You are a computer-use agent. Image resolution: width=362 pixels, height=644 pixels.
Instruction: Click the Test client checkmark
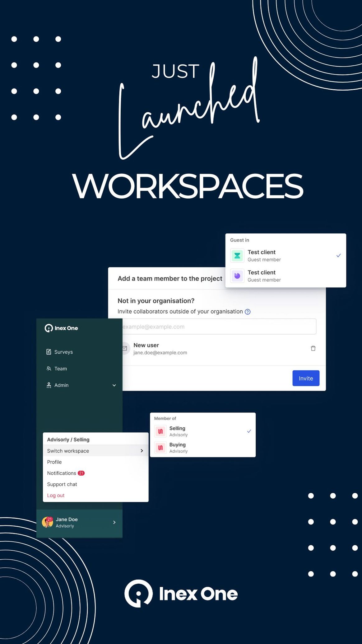point(339,256)
